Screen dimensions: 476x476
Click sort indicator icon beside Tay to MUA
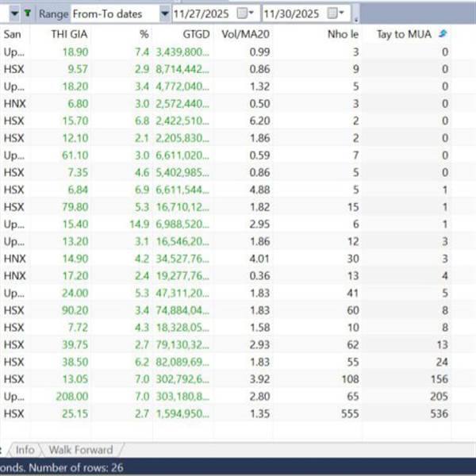click(443, 33)
